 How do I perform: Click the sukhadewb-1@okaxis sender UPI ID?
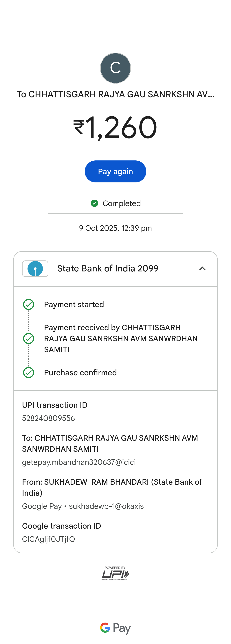pyautogui.click(x=106, y=506)
